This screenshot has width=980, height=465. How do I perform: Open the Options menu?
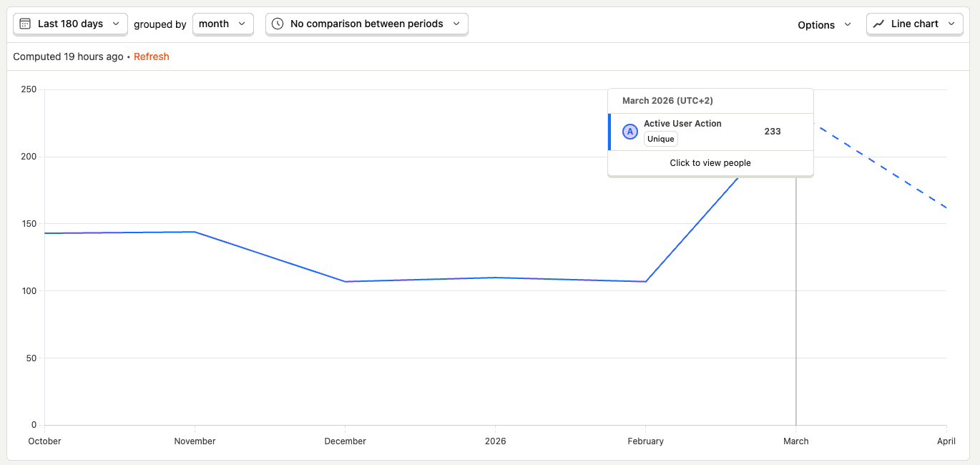tap(824, 24)
